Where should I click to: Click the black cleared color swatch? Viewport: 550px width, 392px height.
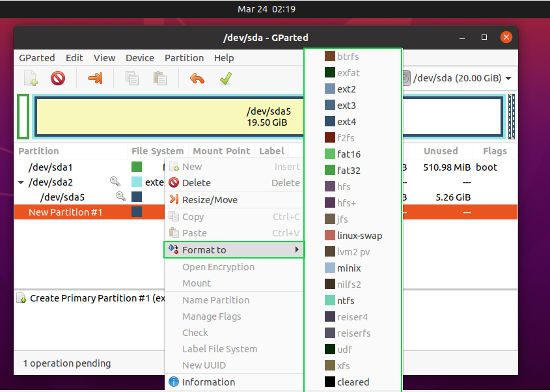[330, 382]
